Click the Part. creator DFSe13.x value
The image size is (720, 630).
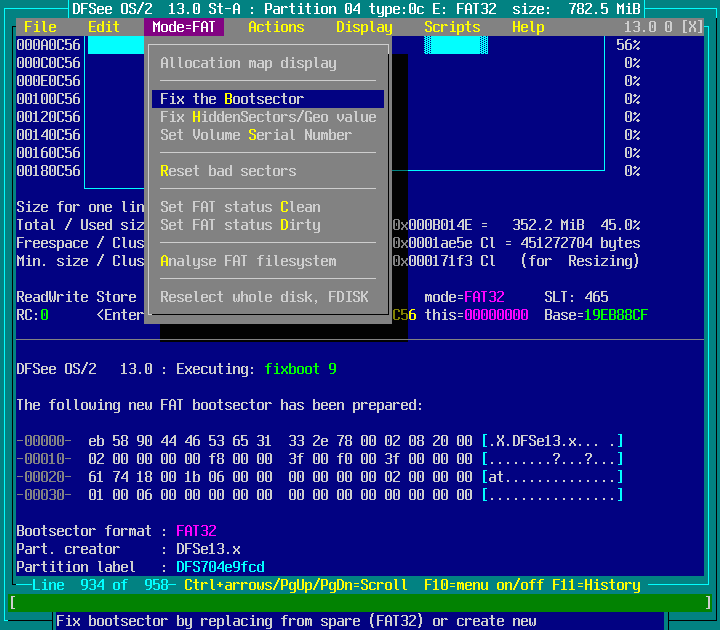pos(208,549)
